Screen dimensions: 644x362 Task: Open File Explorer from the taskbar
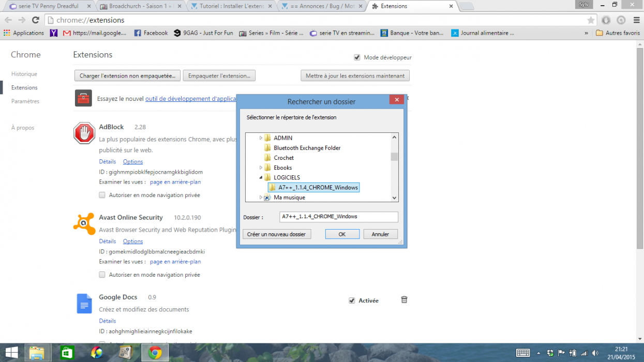click(x=37, y=353)
